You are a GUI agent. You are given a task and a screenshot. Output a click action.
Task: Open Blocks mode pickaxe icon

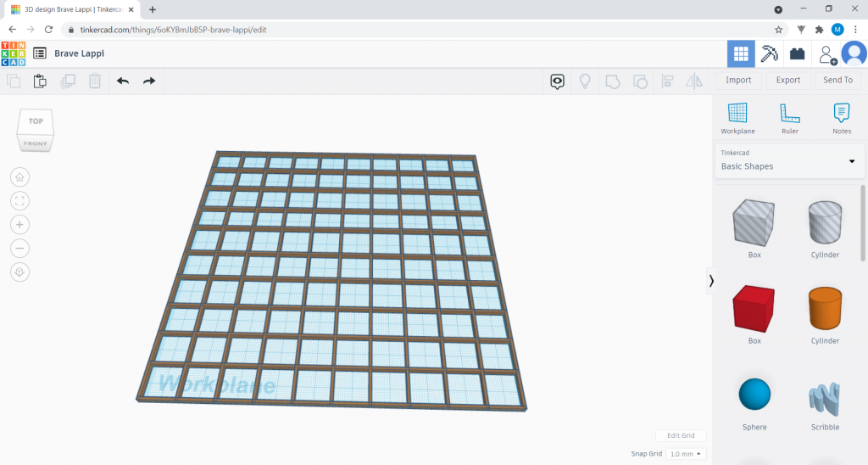pyautogui.click(x=769, y=53)
